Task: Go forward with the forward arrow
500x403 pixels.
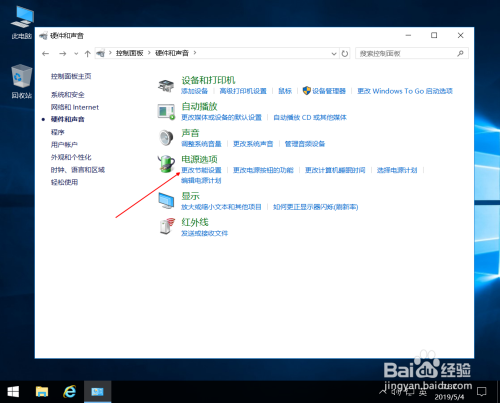Action: coord(62,53)
